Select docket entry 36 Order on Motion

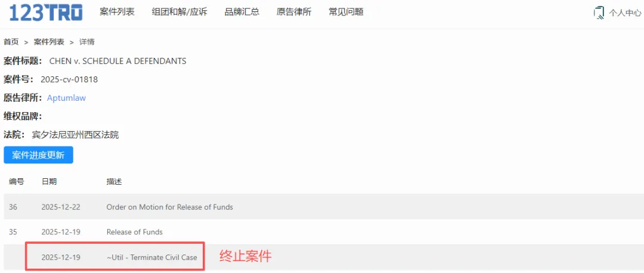pyautogui.click(x=322, y=207)
